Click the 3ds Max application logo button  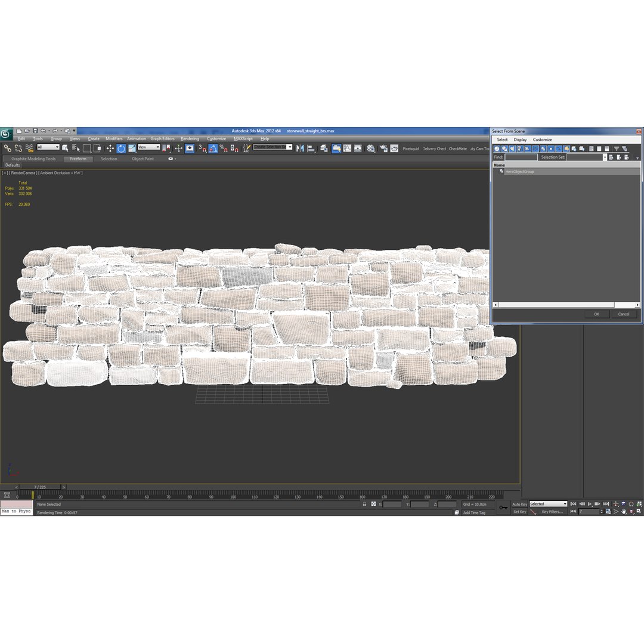pos(6,134)
